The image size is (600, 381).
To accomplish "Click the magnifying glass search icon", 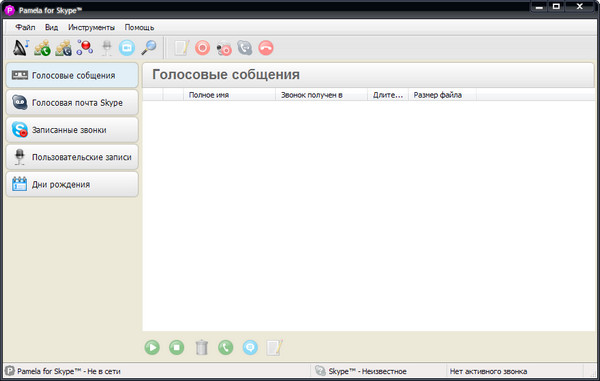I will click(148, 48).
